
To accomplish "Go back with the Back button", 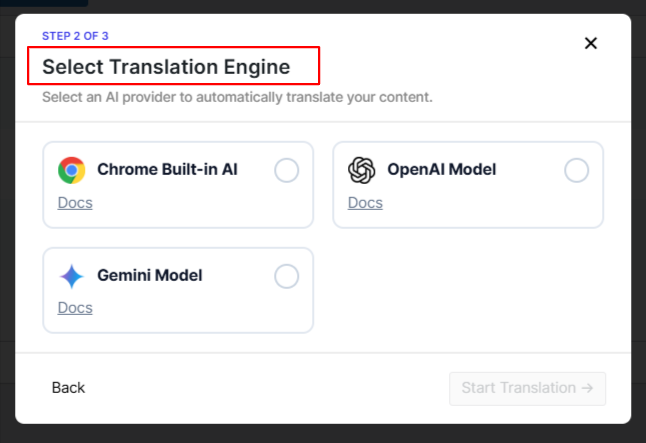I will click(68, 387).
